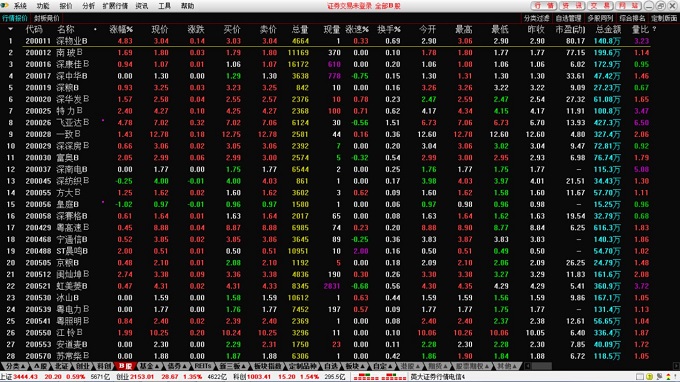Click the 自选管理 button

(568, 18)
